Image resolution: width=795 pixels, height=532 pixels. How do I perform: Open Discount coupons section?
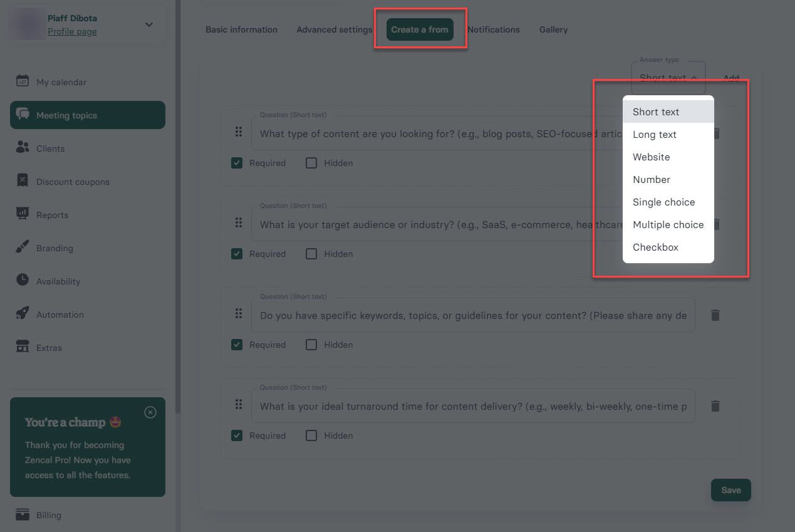(x=23, y=182)
